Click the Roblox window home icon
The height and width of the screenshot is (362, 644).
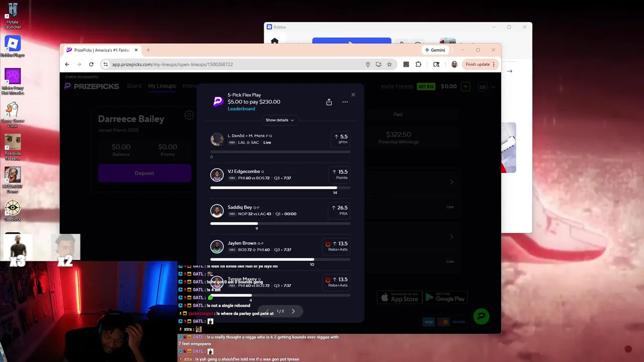(274, 41)
